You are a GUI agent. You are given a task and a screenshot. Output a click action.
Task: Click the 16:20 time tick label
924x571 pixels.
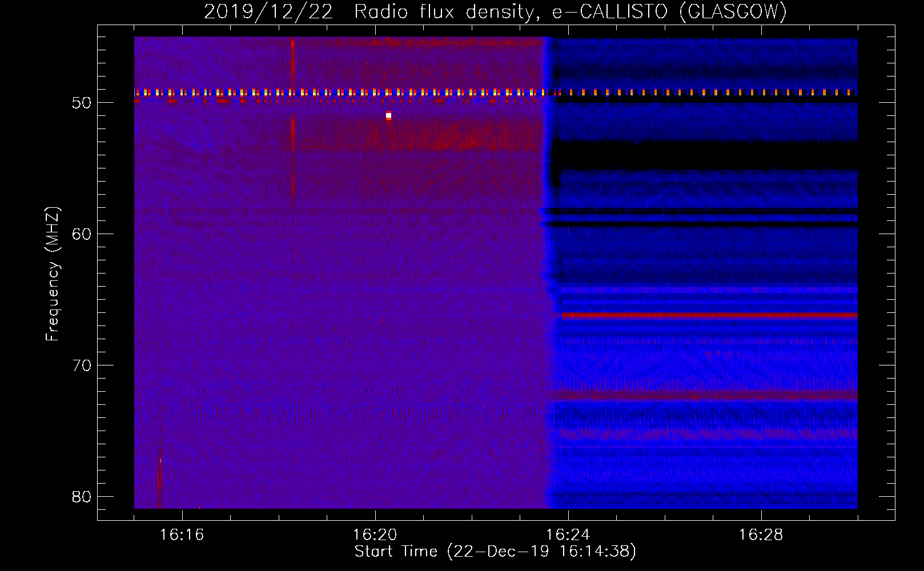pyautogui.click(x=375, y=535)
